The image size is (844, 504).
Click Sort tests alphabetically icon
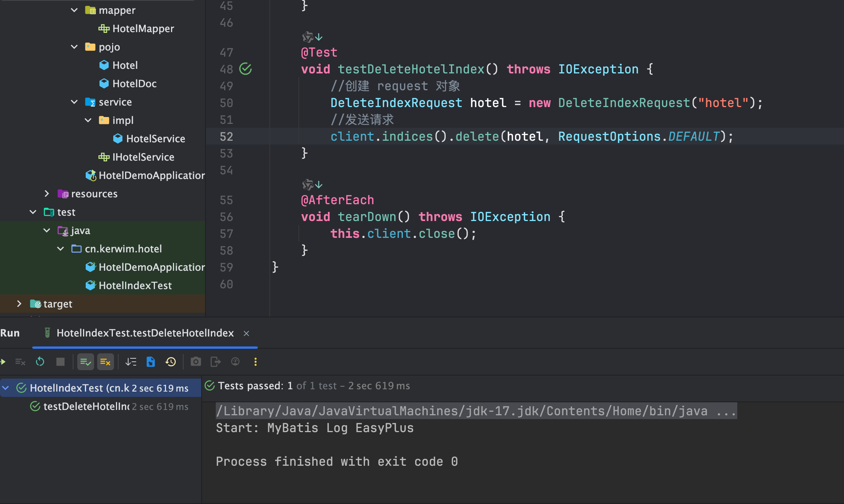coord(131,362)
